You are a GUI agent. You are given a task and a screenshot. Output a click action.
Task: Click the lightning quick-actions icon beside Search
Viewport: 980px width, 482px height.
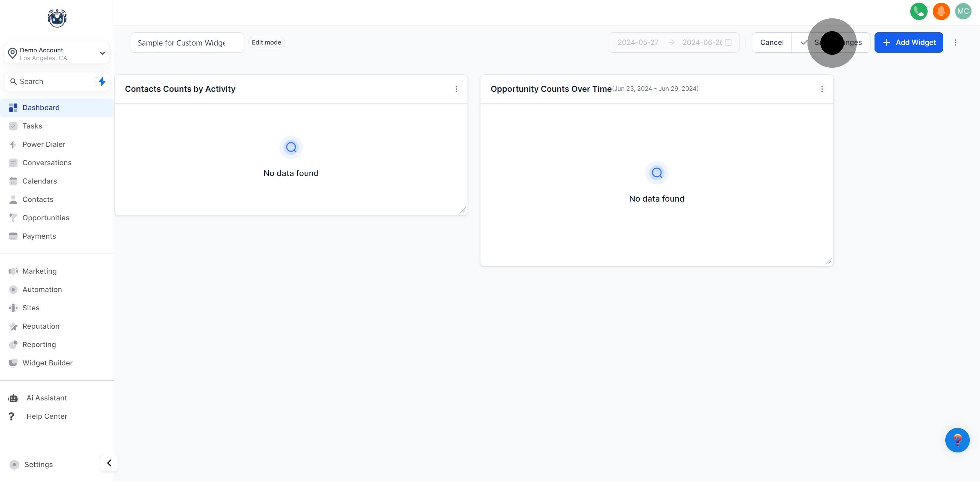(101, 81)
